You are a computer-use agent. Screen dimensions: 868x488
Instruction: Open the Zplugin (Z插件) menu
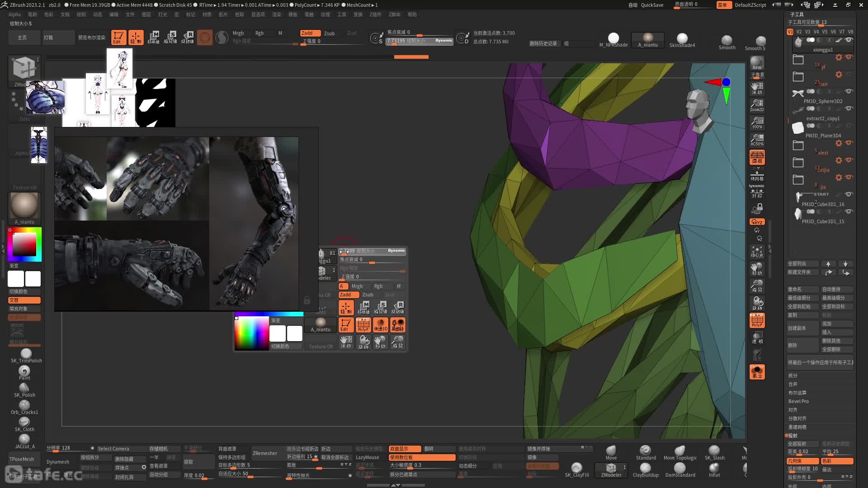coord(375,14)
